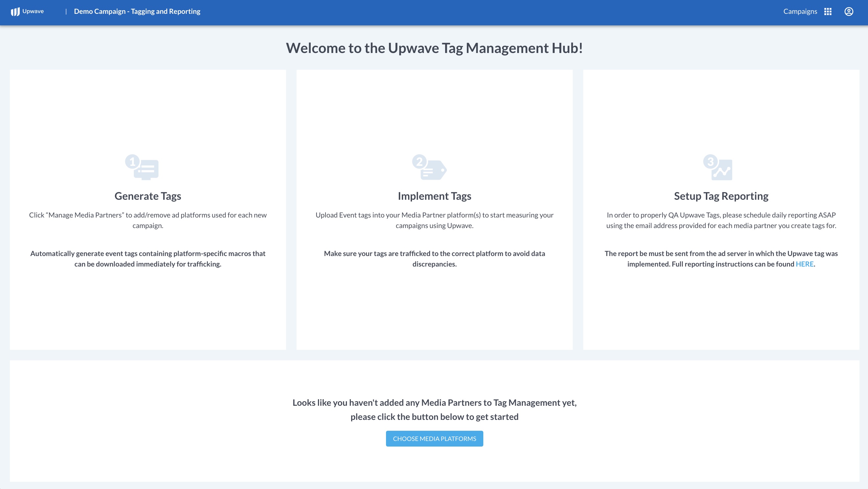
Task: Click the data discrepancies warning text
Action: pos(435,259)
